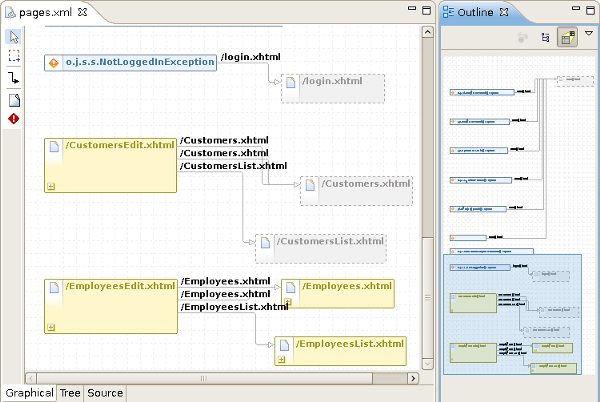Image resolution: width=600 pixels, height=402 pixels.
Task: Click the orange NotLoggedInException icon
Action: (55, 62)
